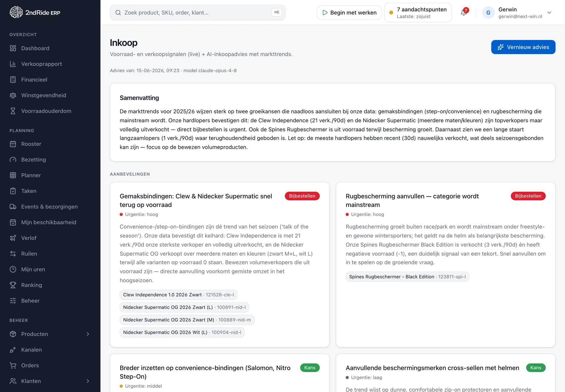This screenshot has width=565, height=392.
Task: Click the Voorraadouderdom hourglass icon
Action: pos(13,111)
